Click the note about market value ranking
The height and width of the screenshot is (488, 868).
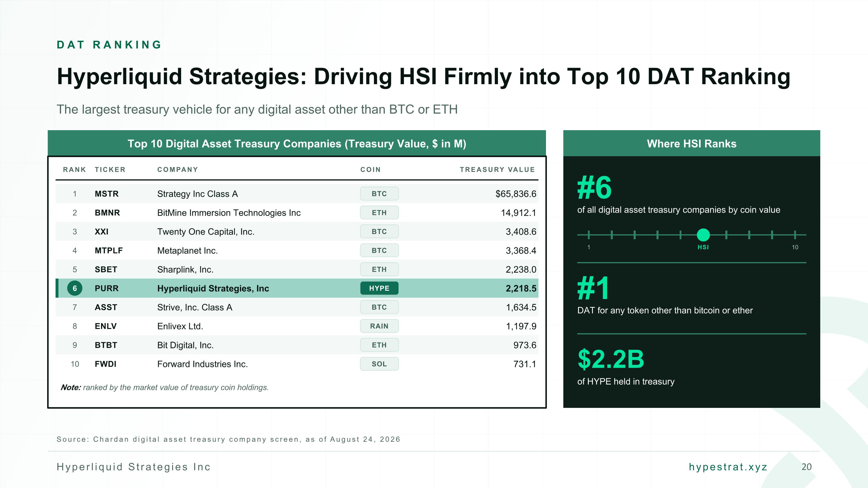164,387
